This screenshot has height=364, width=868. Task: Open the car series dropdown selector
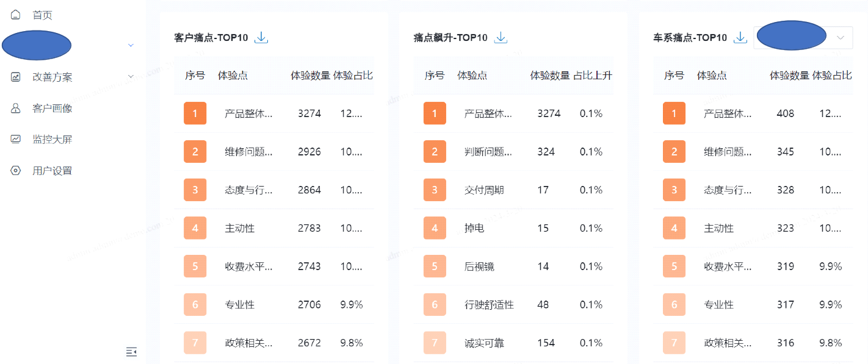tap(840, 38)
